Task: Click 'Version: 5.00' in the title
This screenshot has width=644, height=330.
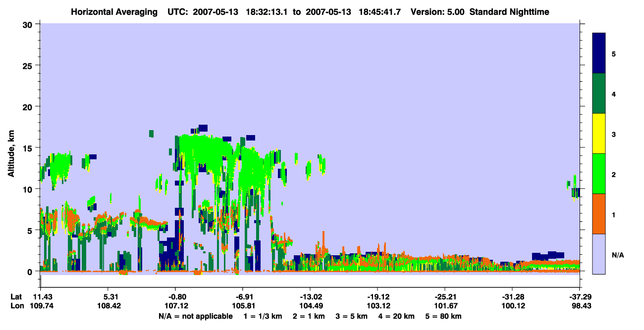Action: pos(437,11)
